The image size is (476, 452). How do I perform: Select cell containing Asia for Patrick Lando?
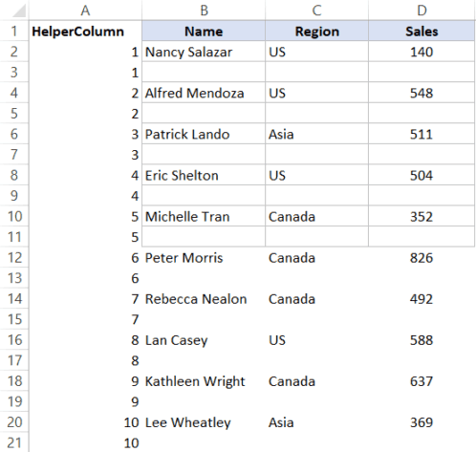(316, 134)
